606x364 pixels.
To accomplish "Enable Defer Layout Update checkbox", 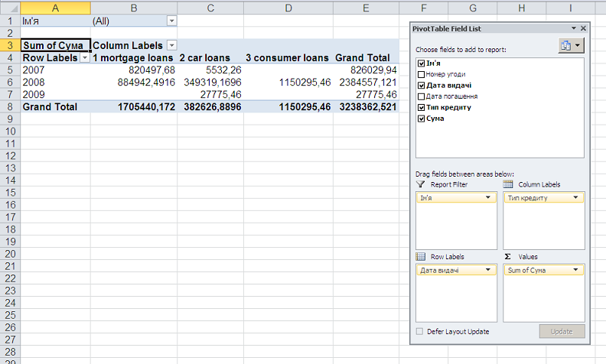I will [419, 331].
